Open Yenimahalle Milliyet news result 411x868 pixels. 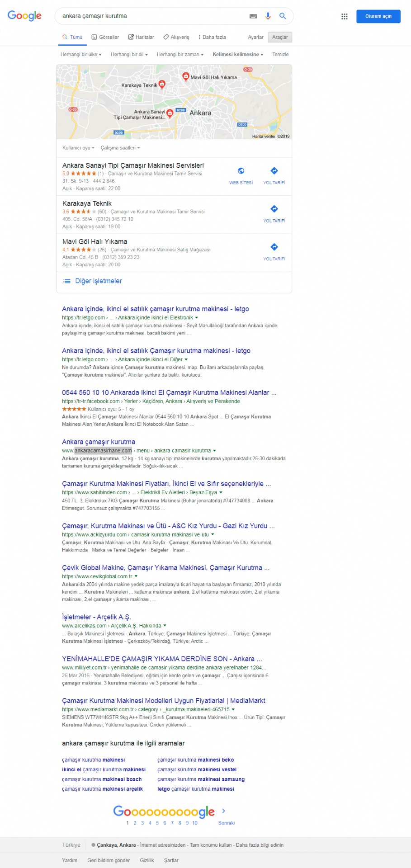click(162, 659)
